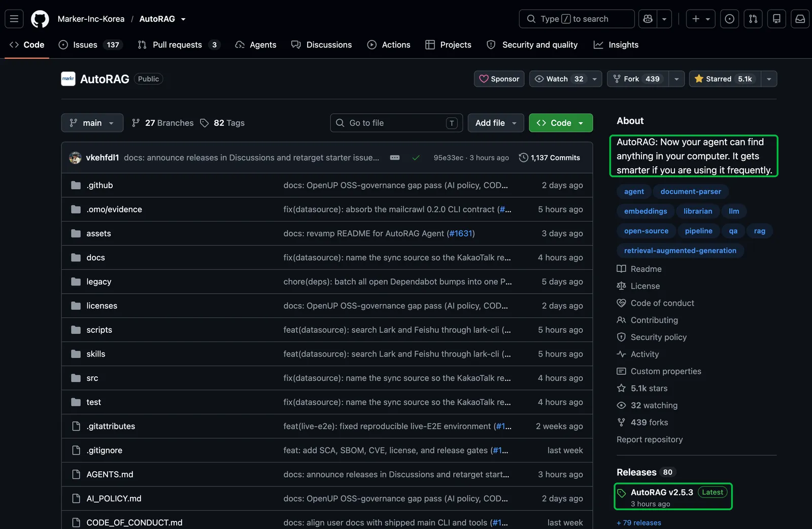
Task: Open the main branch selector dropdown
Action: pos(92,123)
